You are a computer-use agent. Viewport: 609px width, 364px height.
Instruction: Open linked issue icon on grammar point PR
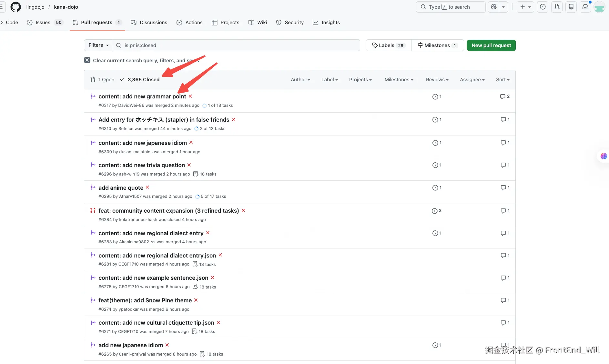coord(437,96)
